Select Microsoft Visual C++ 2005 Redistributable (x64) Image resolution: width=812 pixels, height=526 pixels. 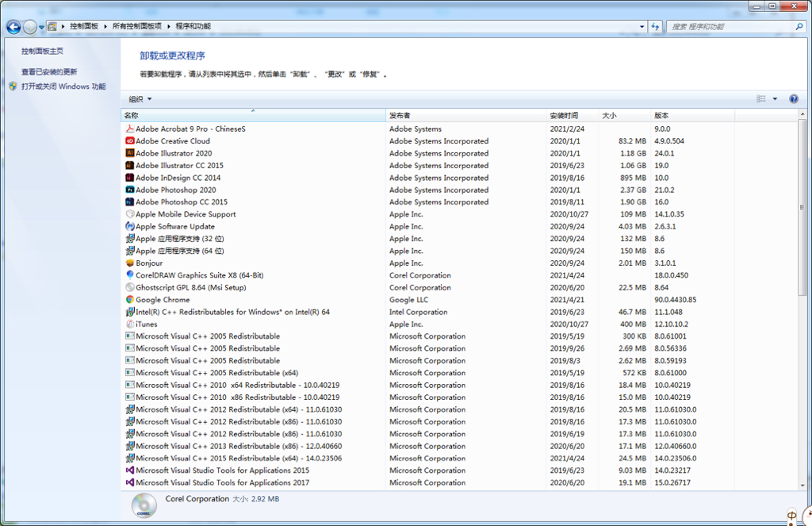tap(459, 373)
